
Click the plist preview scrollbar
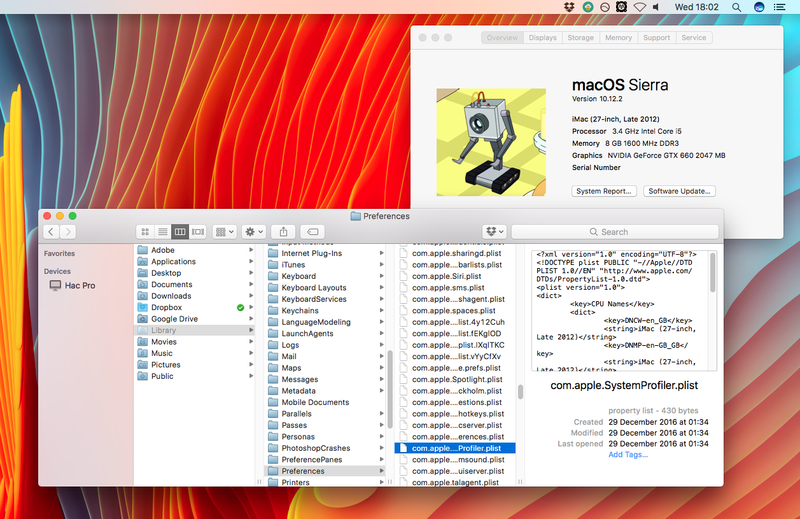point(712,274)
